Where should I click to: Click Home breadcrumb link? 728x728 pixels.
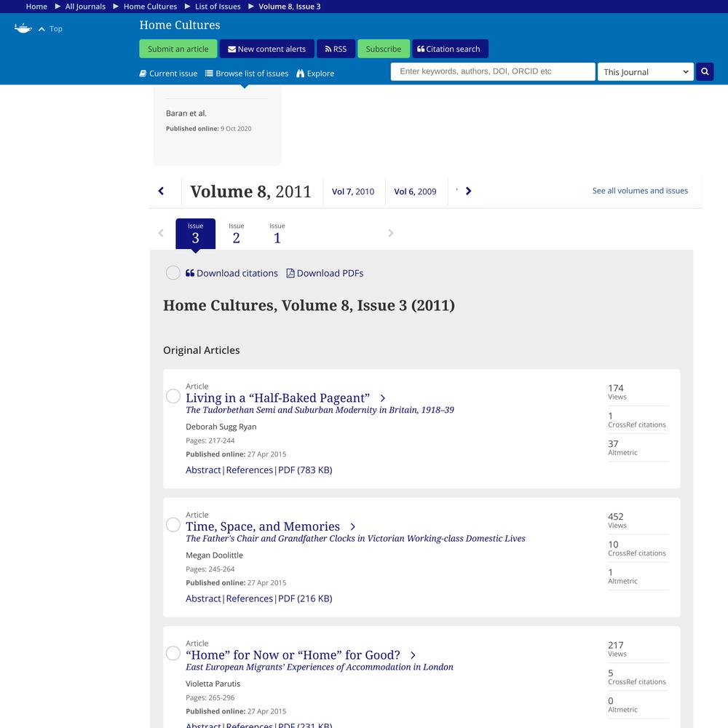point(36,7)
